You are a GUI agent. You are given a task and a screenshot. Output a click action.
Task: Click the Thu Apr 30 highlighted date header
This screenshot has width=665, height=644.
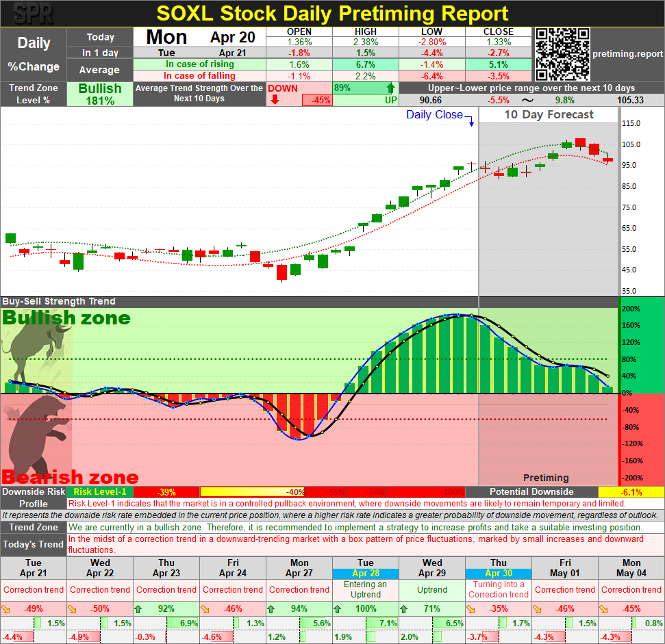pos(499,568)
